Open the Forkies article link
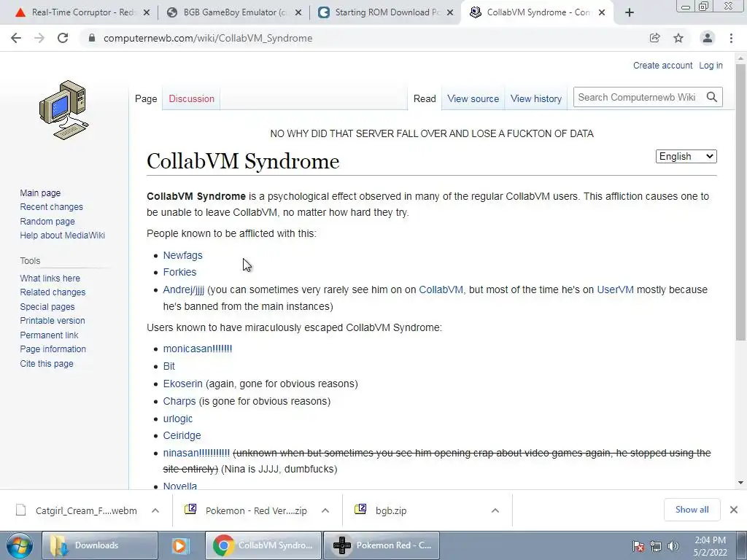The image size is (747, 560). tap(179, 272)
